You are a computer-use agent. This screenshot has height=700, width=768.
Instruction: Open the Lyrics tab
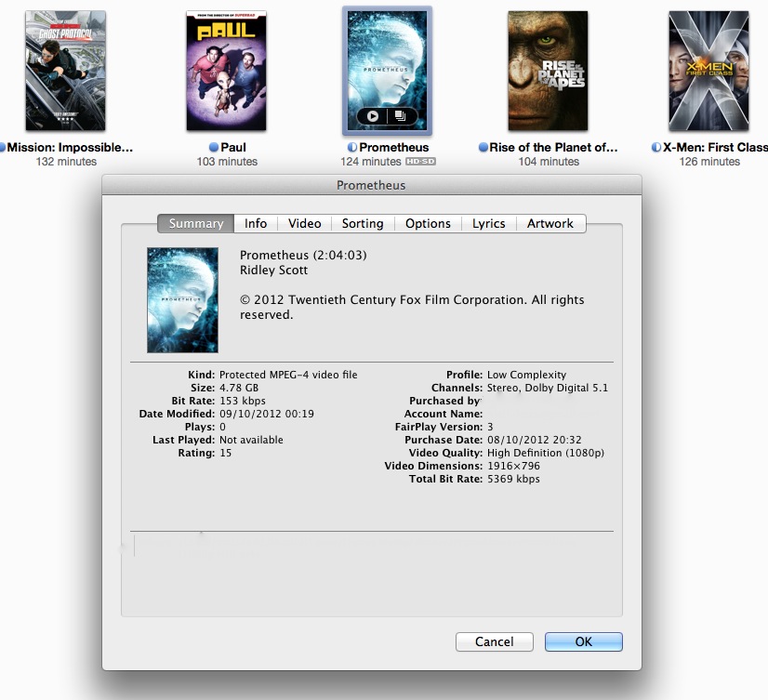(x=489, y=223)
